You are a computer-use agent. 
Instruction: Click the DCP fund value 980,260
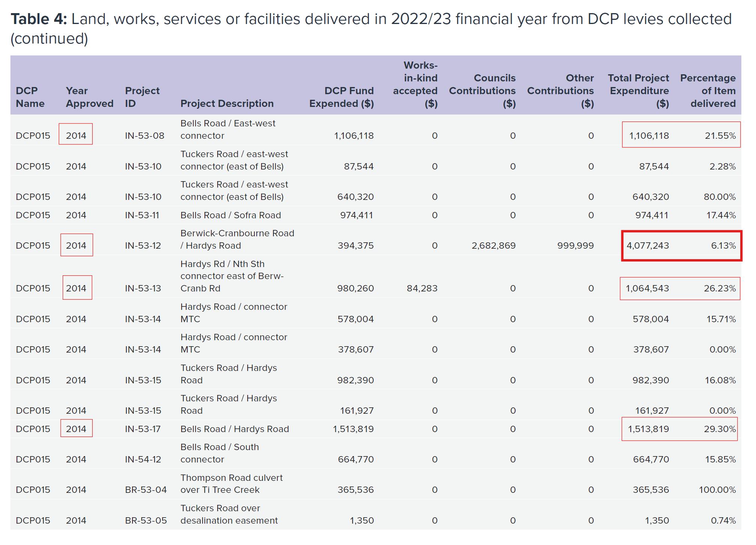point(356,288)
